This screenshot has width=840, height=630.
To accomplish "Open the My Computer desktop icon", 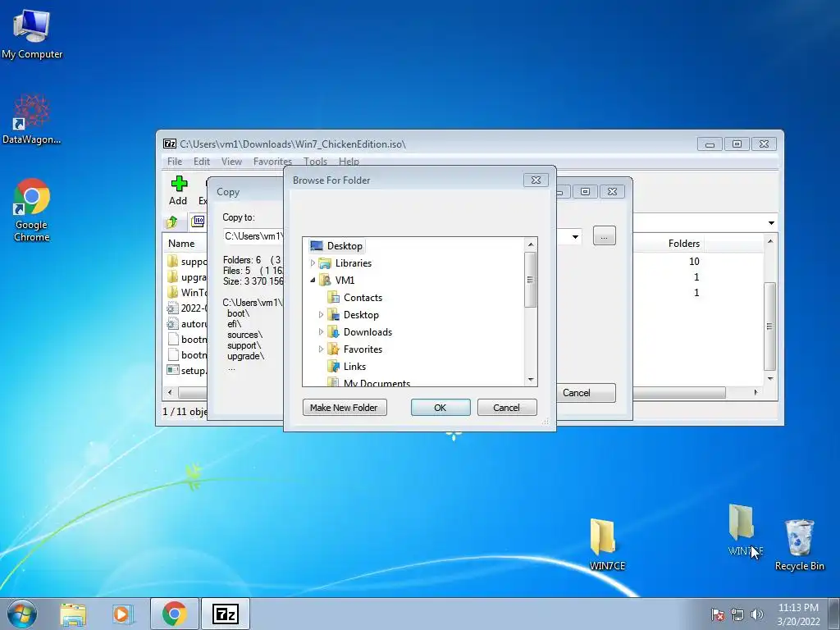I will coord(32,34).
